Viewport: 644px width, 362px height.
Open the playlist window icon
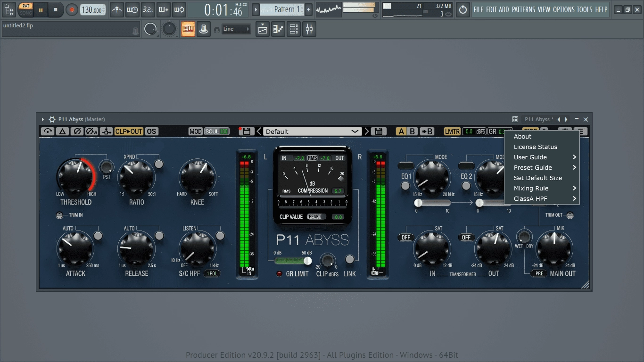[x=263, y=29]
